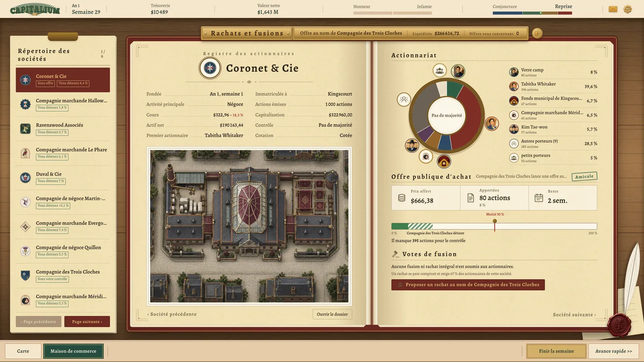Click the gavel icon beside Votes de fusion
The width and height of the screenshot is (644, 362).
(x=395, y=254)
